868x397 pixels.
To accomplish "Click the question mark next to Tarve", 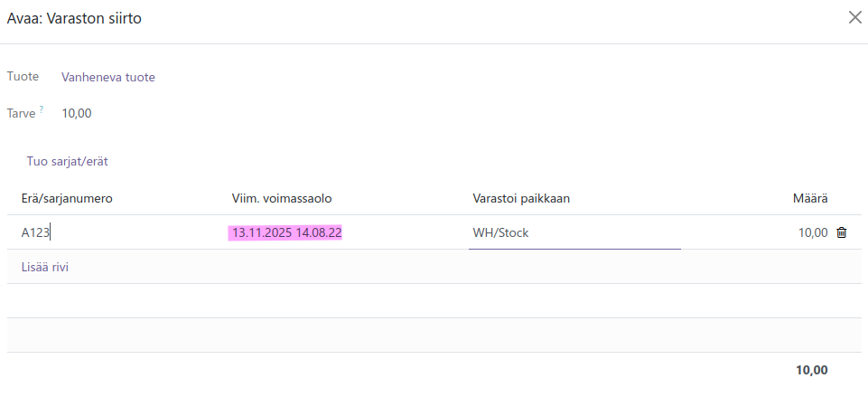I will [41, 109].
